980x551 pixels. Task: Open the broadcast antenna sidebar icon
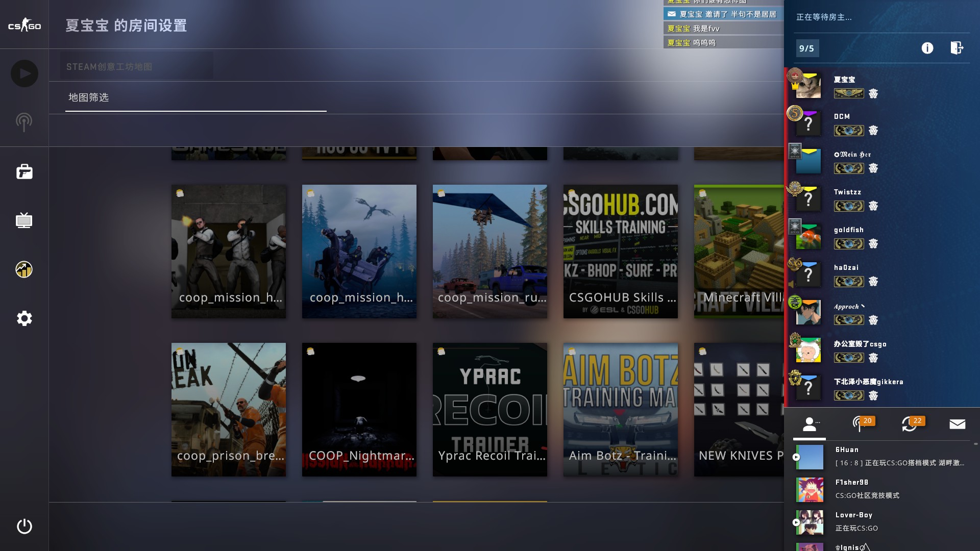click(x=24, y=122)
